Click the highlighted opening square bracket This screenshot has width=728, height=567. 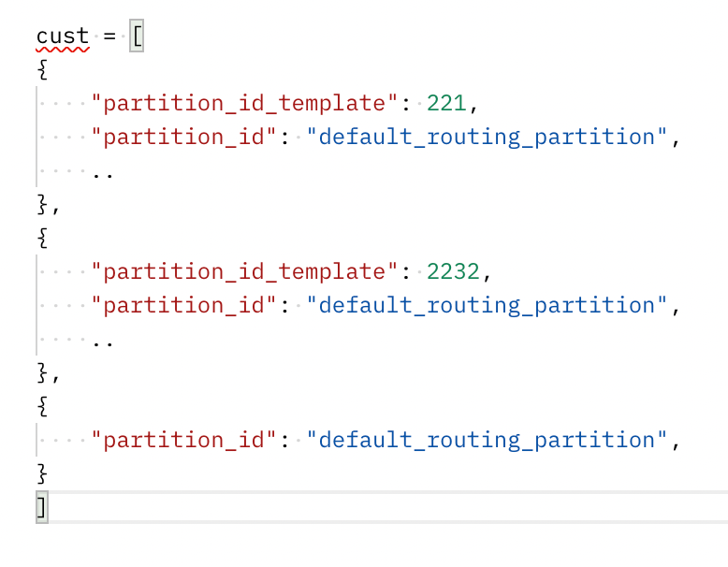tap(137, 36)
